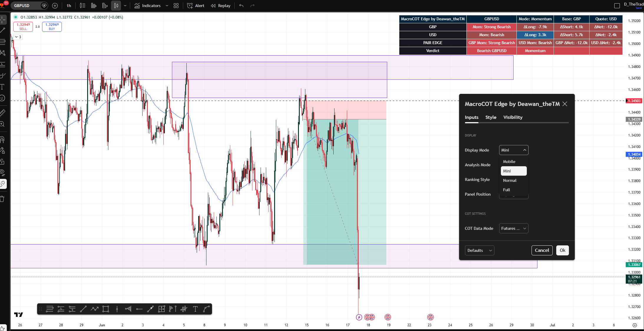Collapse the Display Mode dropdown

tap(514, 150)
